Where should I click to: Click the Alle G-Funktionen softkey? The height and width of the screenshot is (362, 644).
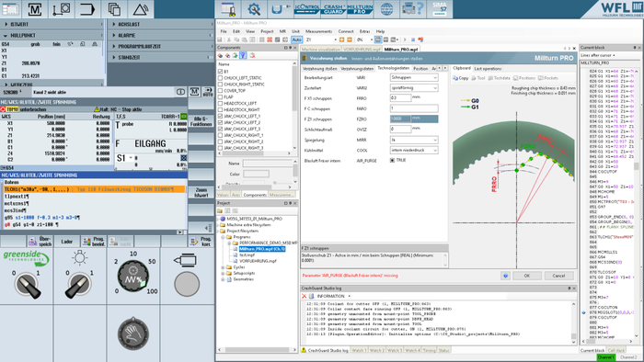(x=201, y=121)
